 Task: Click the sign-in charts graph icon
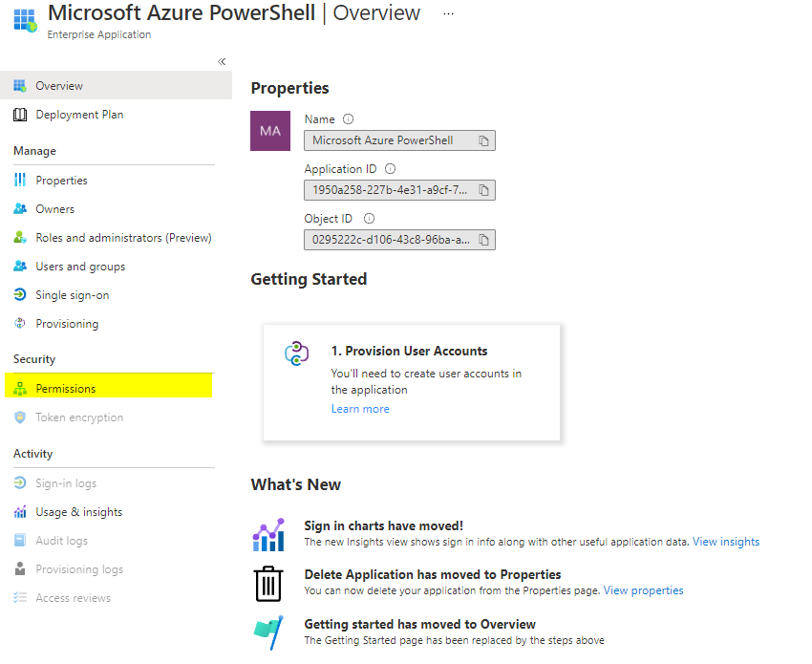(268, 534)
